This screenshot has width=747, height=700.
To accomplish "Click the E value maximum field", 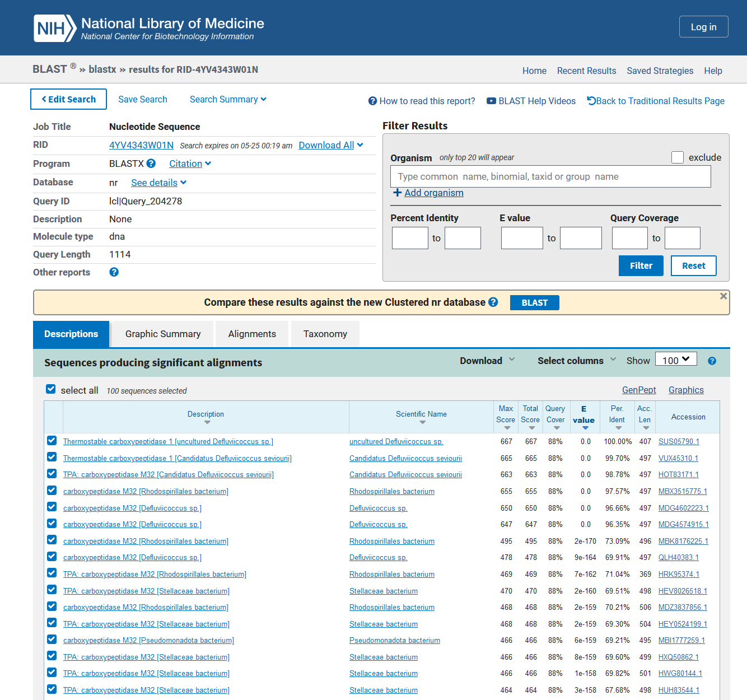I will click(581, 238).
